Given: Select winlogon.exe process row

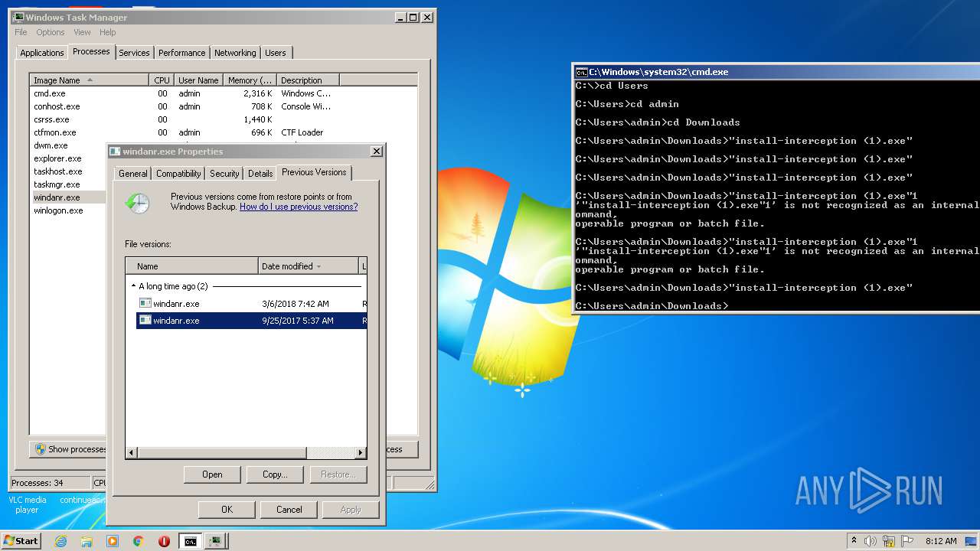Looking at the screenshot, I should [68, 210].
